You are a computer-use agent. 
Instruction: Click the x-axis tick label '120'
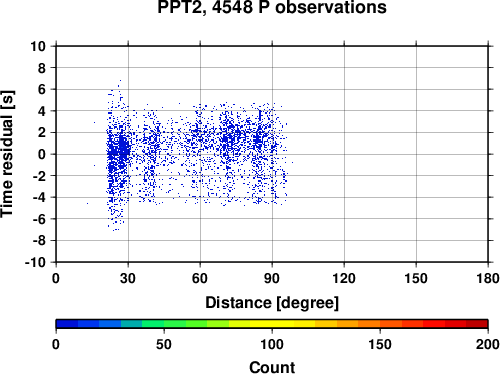(344, 278)
